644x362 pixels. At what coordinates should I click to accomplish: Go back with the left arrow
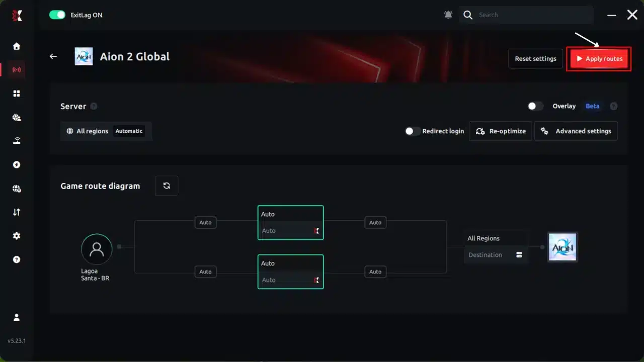tap(53, 56)
